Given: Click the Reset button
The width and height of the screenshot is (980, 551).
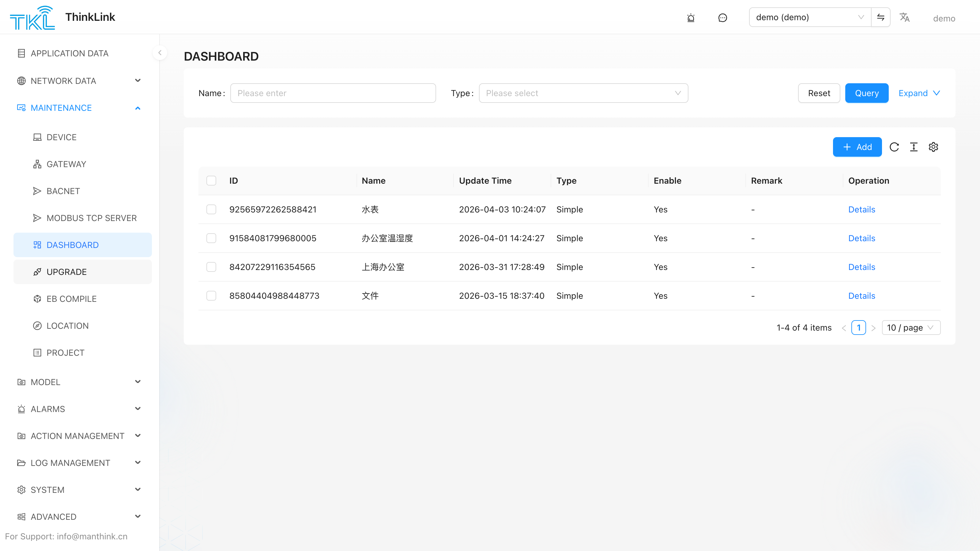Looking at the screenshot, I should tap(819, 93).
